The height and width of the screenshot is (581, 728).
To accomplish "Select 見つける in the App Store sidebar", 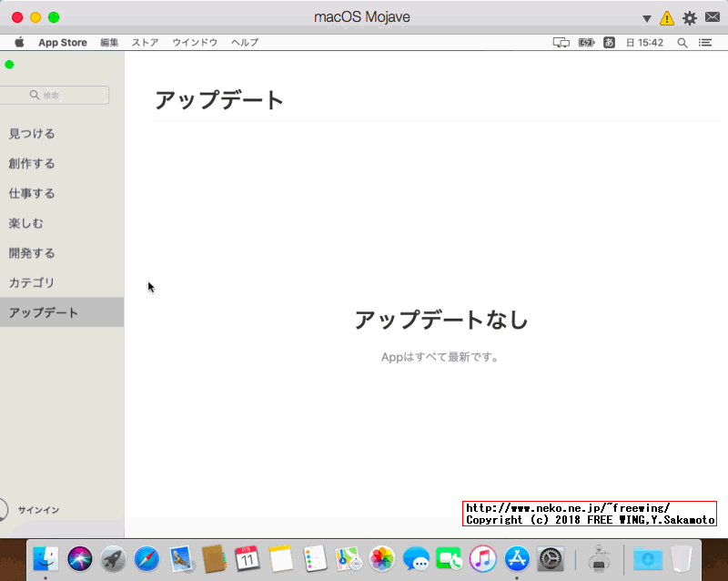I will point(30,133).
